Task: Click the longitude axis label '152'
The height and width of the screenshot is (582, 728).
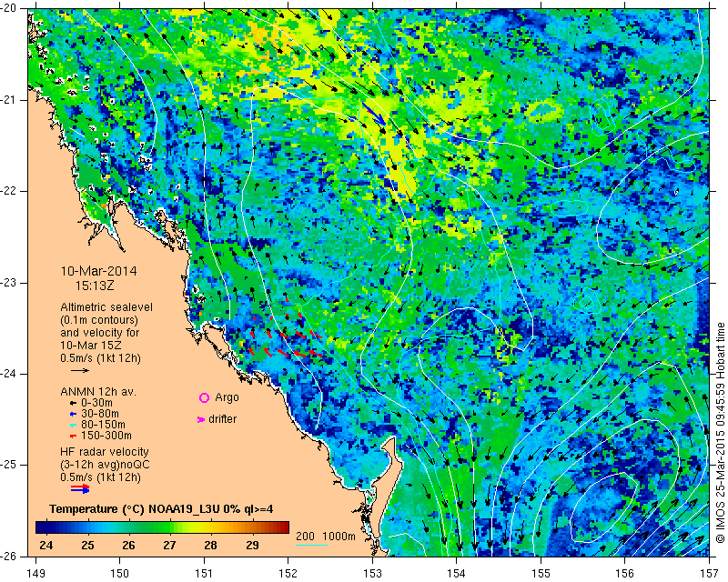Action: pyautogui.click(x=288, y=574)
